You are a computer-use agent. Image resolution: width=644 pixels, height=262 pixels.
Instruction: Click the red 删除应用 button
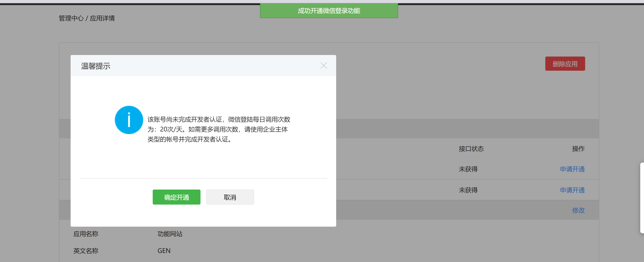[565, 64]
